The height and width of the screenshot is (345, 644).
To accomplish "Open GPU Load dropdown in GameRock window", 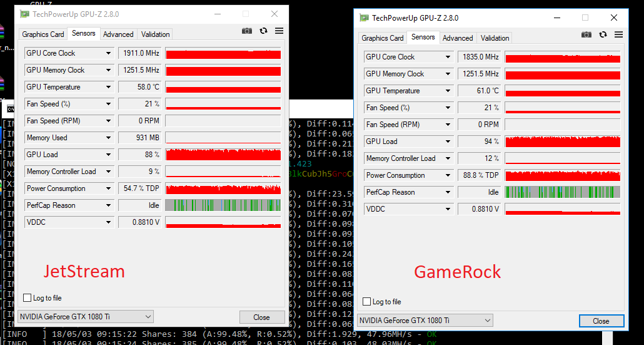I will coord(448,141).
